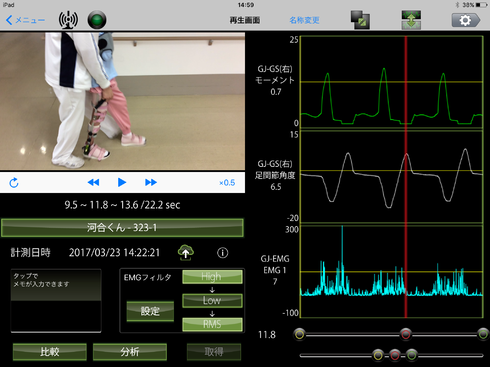
Task: Tap the battery 38% indicator
Action: (x=475, y=5)
